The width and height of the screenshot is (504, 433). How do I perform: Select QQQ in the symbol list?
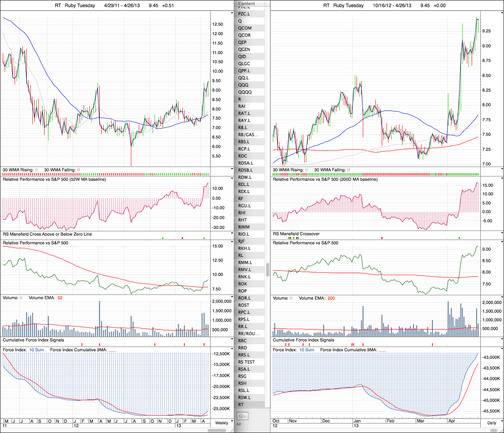pos(243,85)
